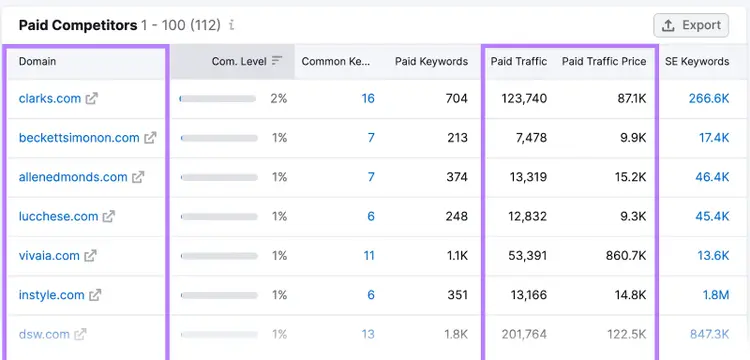Select the SE Keywords column header
Image resolution: width=750 pixels, height=360 pixels.
coord(697,61)
